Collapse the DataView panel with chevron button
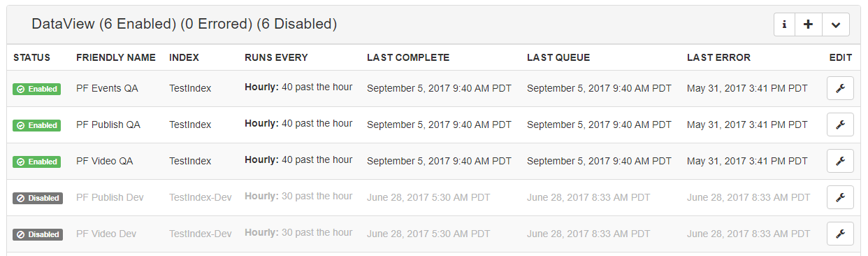868x256 pixels. click(836, 24)
